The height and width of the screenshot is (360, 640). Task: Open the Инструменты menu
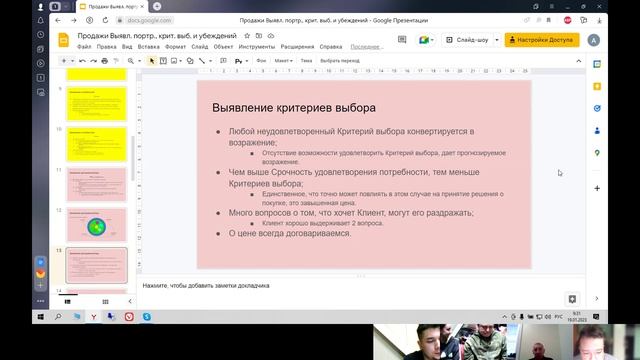[x=257, y=47]
